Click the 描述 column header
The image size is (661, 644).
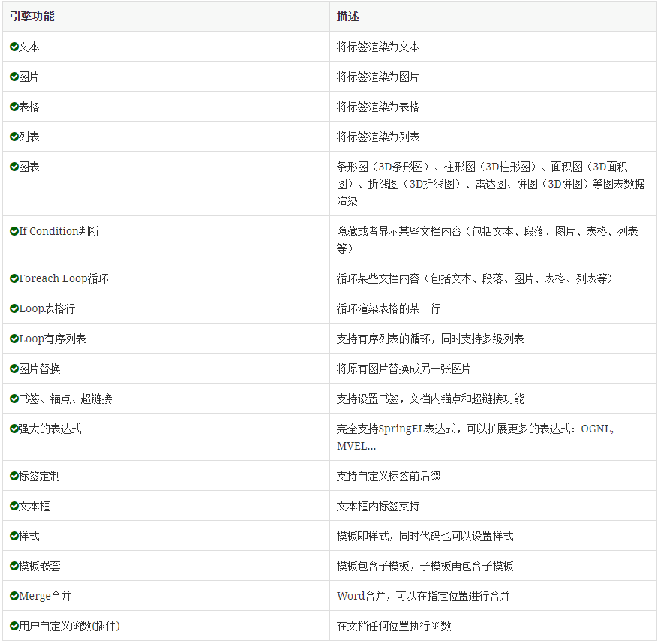click(x=344, y=16)
